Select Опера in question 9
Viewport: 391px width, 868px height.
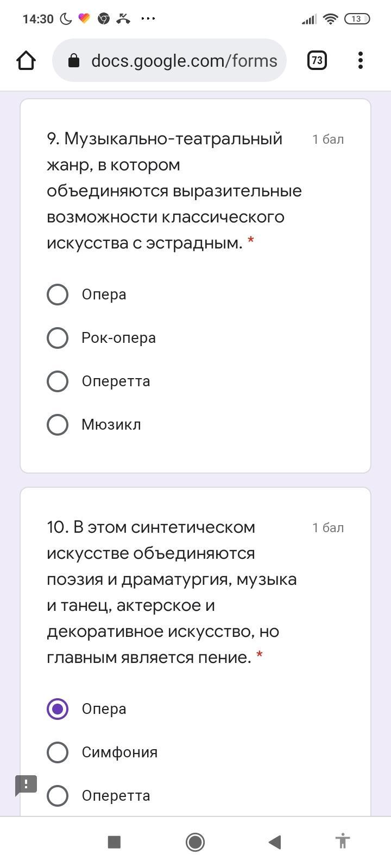click(x=58, y=295)
